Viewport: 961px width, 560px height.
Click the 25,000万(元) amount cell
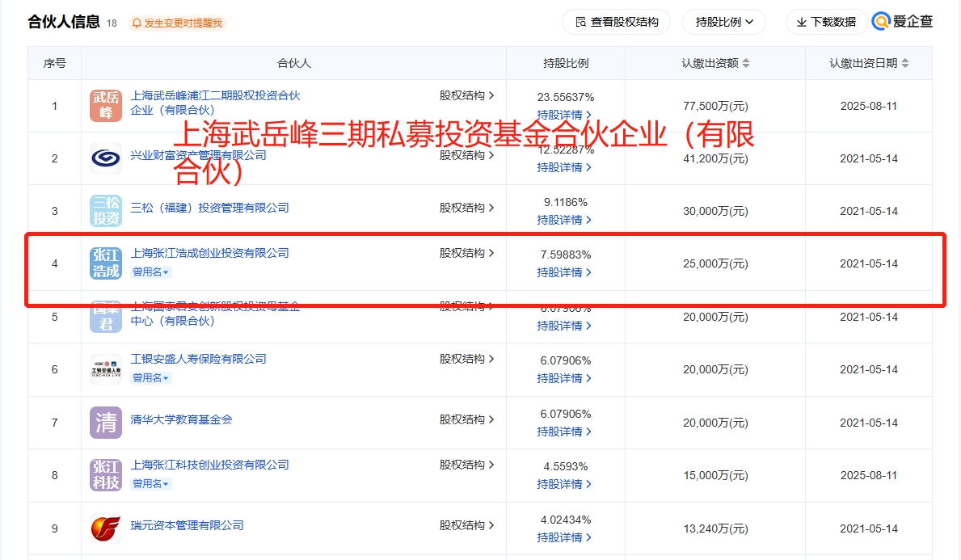point(715,264)
